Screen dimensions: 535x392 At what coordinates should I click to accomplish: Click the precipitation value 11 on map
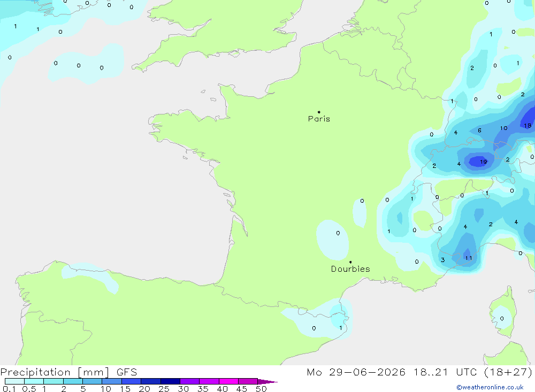pos(469,258)
